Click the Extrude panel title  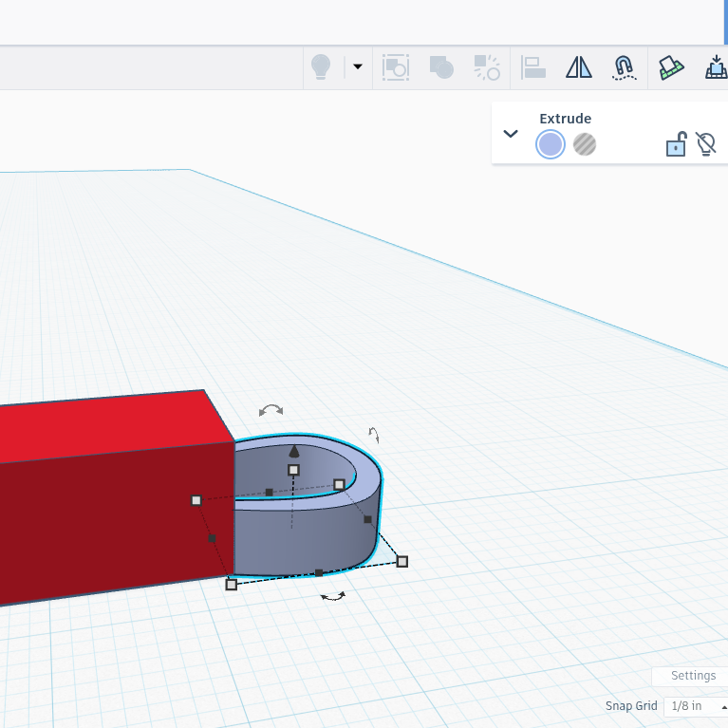(x=565, y=119)
